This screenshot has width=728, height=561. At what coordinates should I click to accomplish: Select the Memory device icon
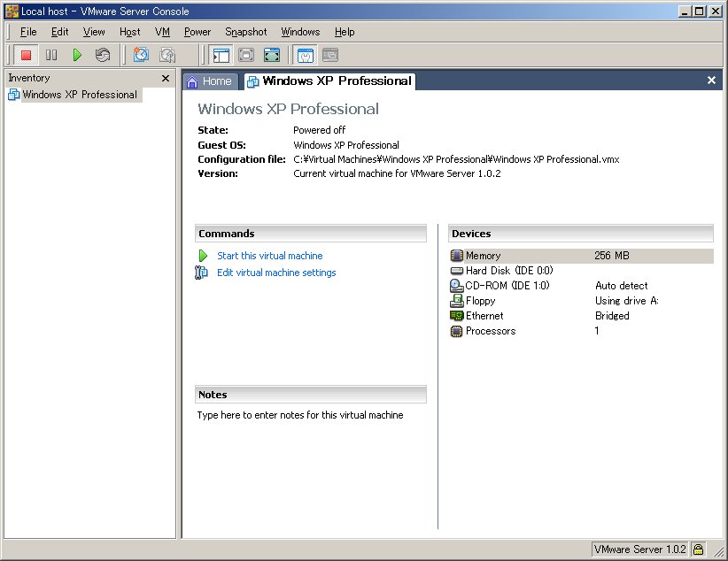tap(457, 256)
